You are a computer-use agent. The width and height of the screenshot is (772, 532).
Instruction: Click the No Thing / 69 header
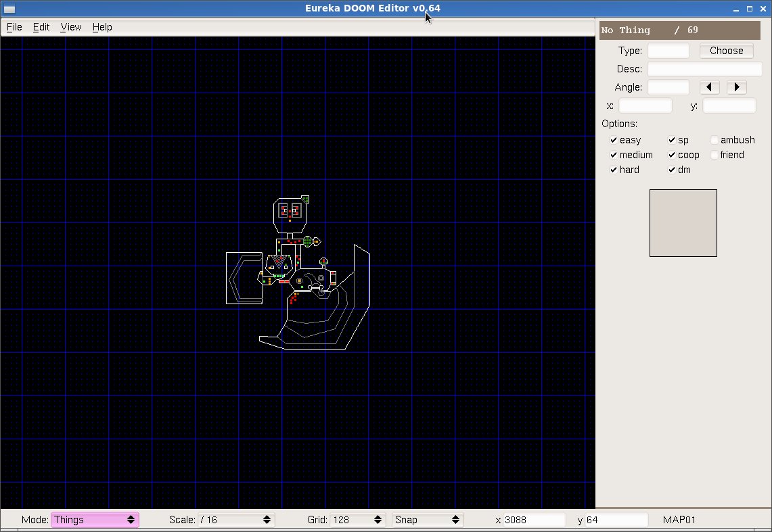point(679,30)
